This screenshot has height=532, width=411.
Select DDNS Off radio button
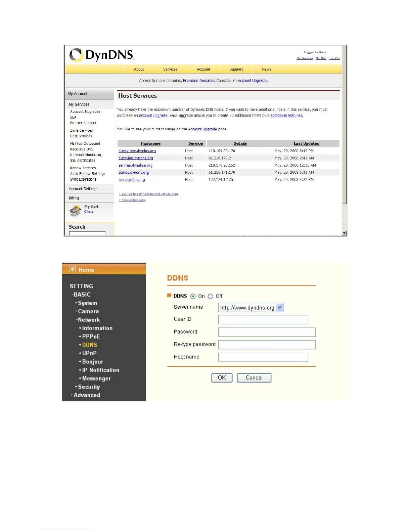(211, 296)
